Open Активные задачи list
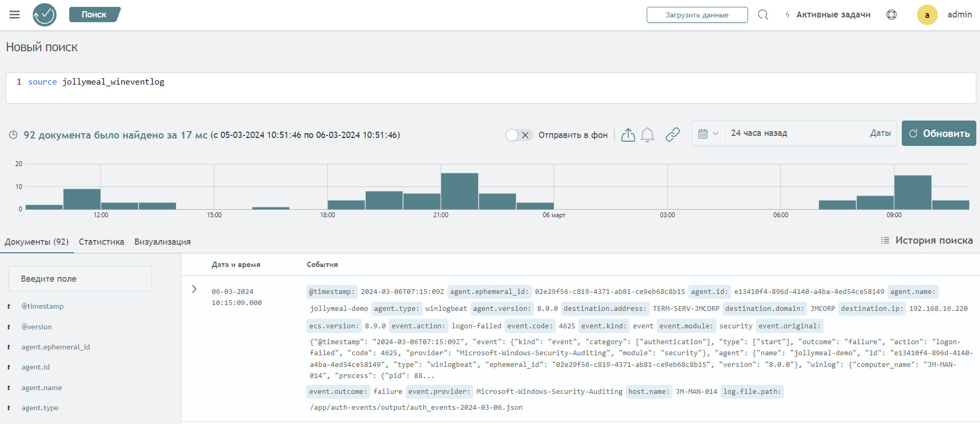 tap(833, 15)
